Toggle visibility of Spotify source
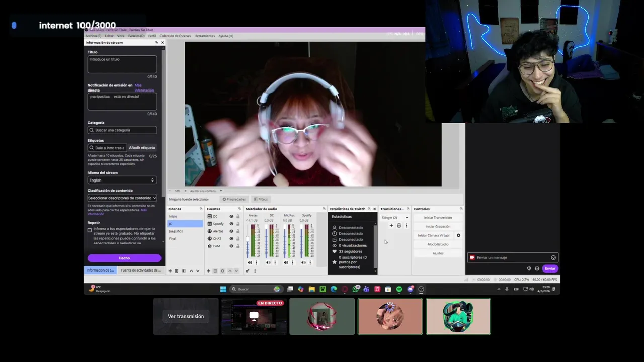 pyautogui.click(x=231, y=224)
